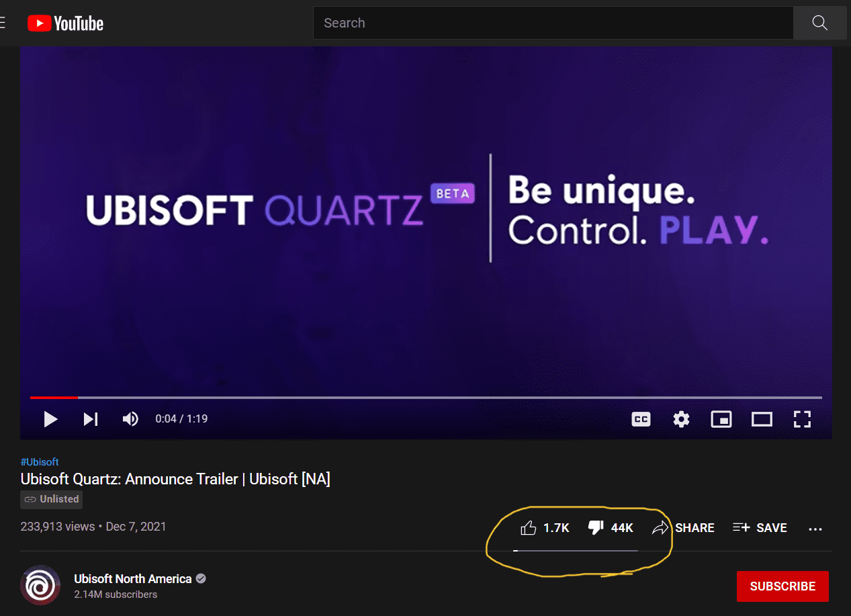This screenshot has width=851, height=616.
Task: Subscribe to the channel
Action: [x=782, y=586]
